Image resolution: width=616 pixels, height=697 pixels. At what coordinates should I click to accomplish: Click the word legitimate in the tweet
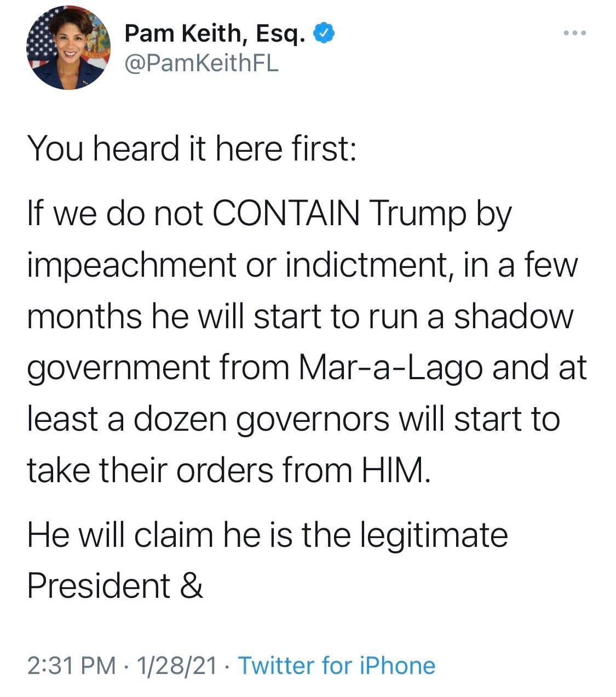coord(434,535)
